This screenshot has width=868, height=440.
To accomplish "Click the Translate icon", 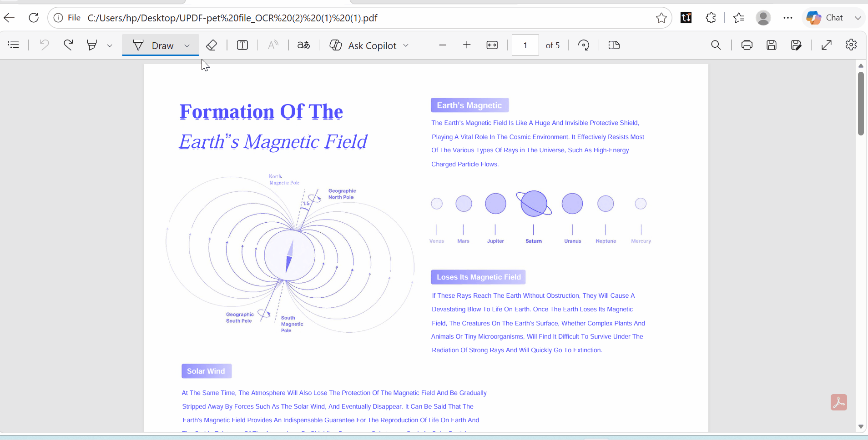I will point(303,45).
